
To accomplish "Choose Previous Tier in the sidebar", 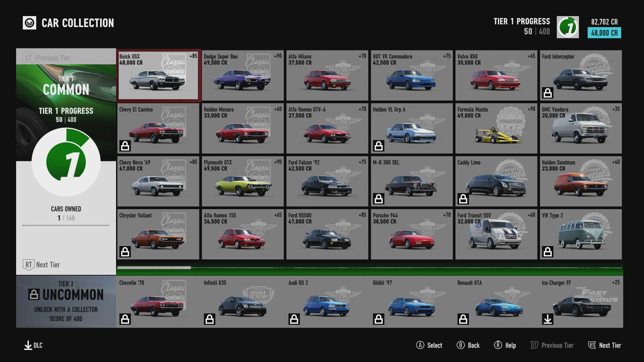I will 47,58.
